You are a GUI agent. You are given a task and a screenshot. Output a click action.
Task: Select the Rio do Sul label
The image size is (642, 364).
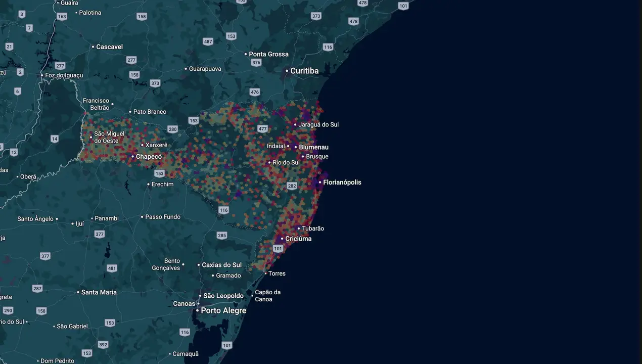tap(286, 162)
